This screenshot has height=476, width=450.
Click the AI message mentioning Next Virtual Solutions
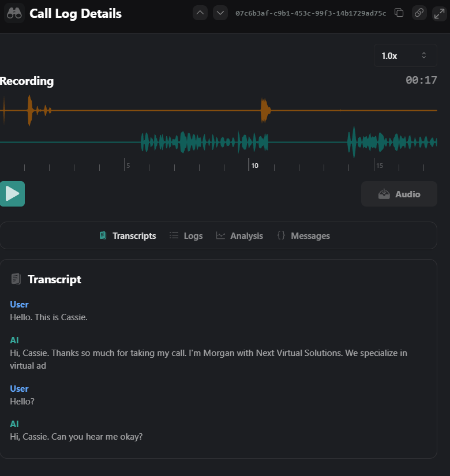(208, 359)
